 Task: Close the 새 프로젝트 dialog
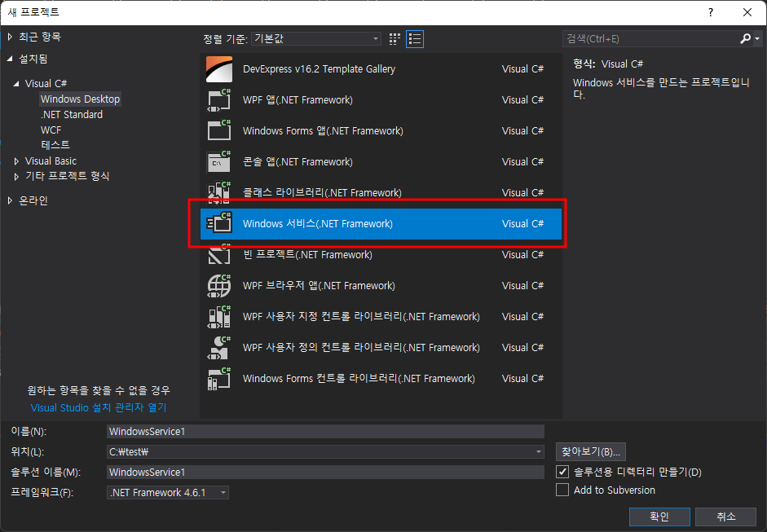coord(747,12)
